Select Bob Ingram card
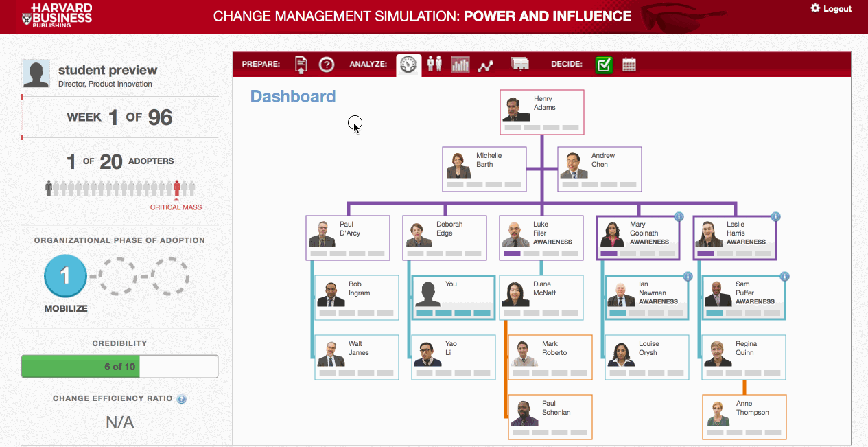This screenshot has width=868, height=447. pos(357,298)
